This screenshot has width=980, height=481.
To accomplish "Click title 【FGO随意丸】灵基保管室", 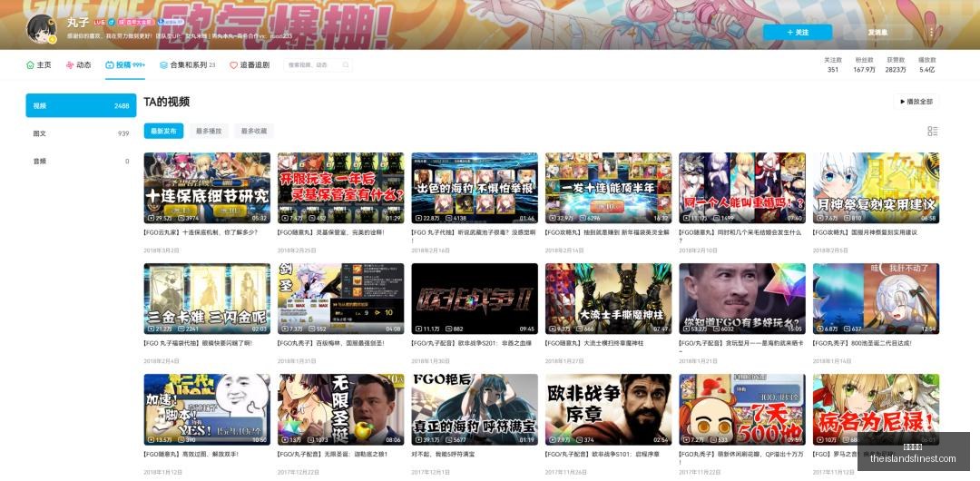I will 331,232.
